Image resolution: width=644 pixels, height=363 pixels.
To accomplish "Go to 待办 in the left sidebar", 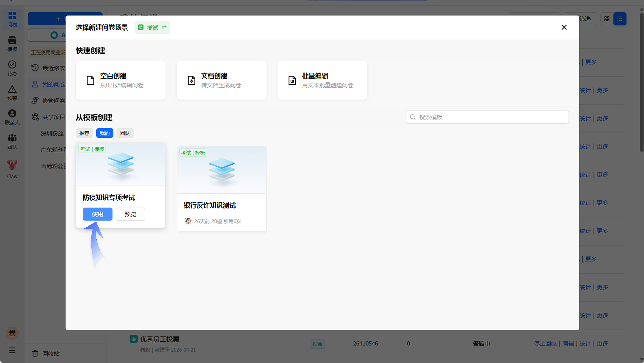I will [12, 68].
